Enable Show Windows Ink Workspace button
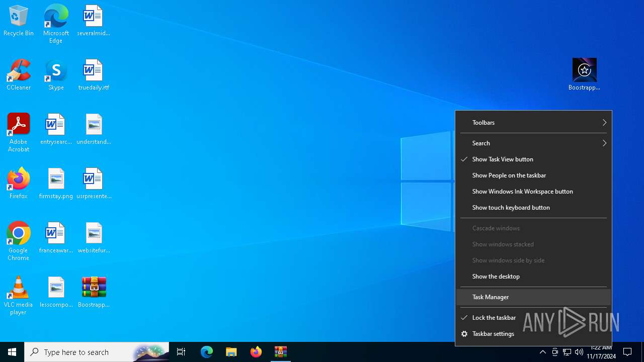The image size is (644, 362). pos(533,192)
